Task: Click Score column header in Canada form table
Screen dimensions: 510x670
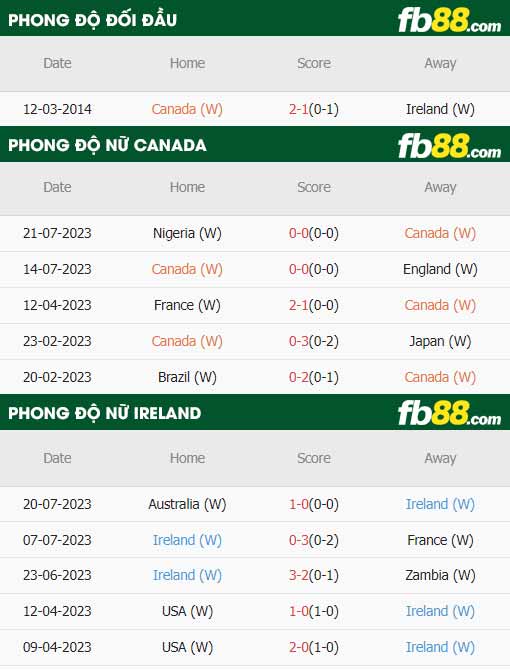Action: [x=314, y=187]
